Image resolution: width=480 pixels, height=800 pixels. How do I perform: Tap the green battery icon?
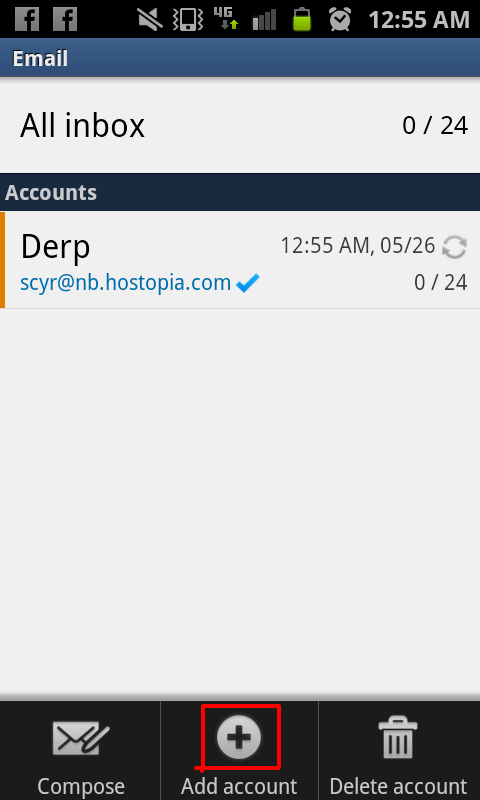pos(302,19)
